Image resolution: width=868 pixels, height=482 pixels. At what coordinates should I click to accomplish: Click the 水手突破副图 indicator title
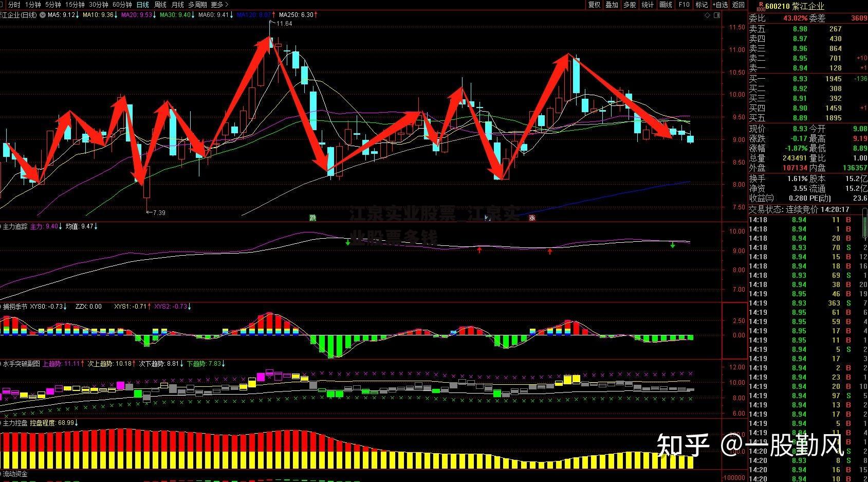pyautogui.click(x=22, y=363)
